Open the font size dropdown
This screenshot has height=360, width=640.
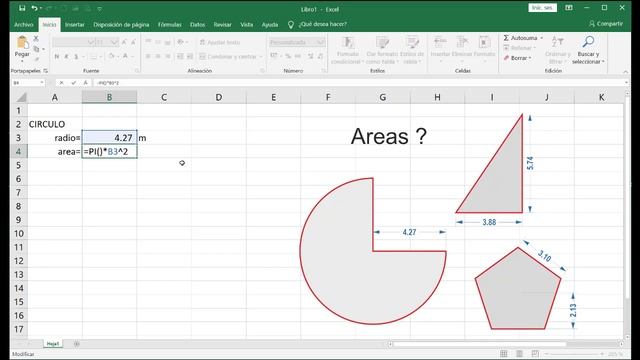[114, 42]
